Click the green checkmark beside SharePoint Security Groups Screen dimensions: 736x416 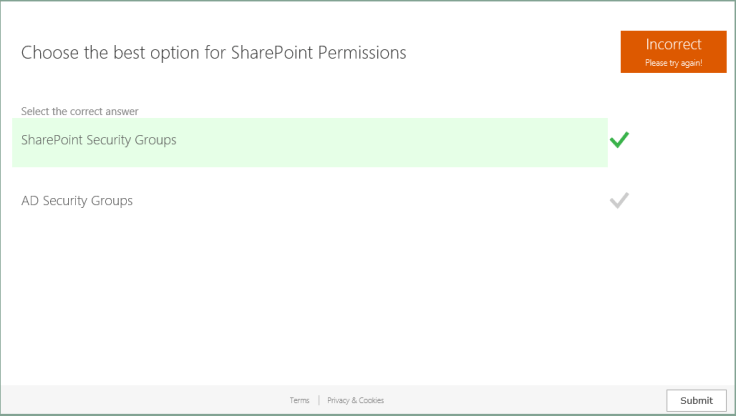coord(619,140)
